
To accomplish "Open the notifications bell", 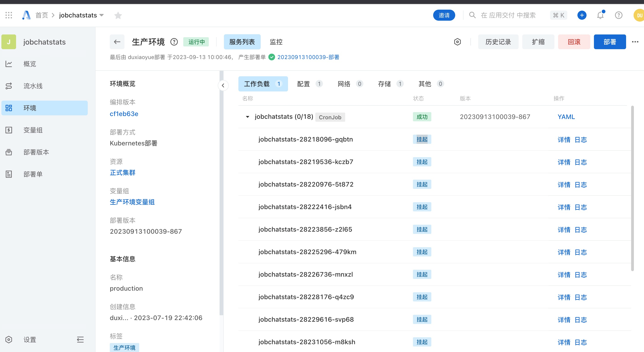I will [x=600, y=15].
